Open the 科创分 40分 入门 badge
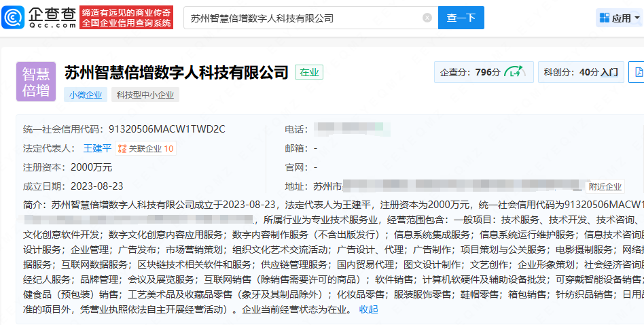Screen dimensions: 644x325 click(x=581, y=72)
